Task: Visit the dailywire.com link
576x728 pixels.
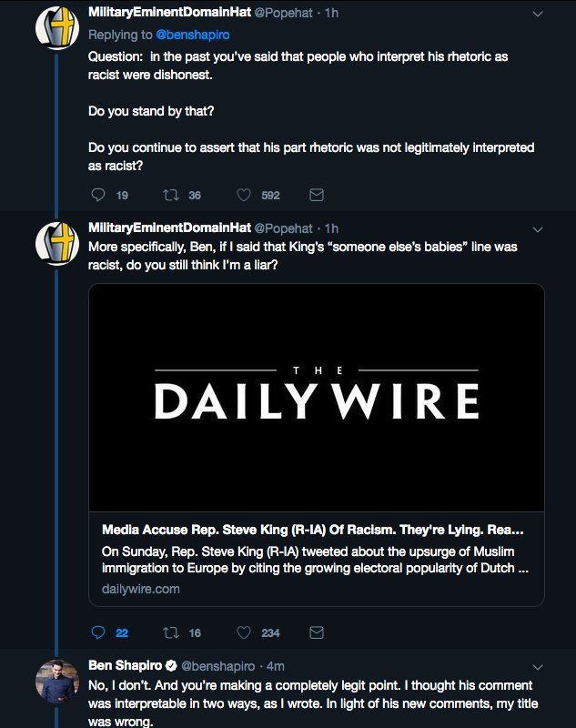Action: coord(141,589)
